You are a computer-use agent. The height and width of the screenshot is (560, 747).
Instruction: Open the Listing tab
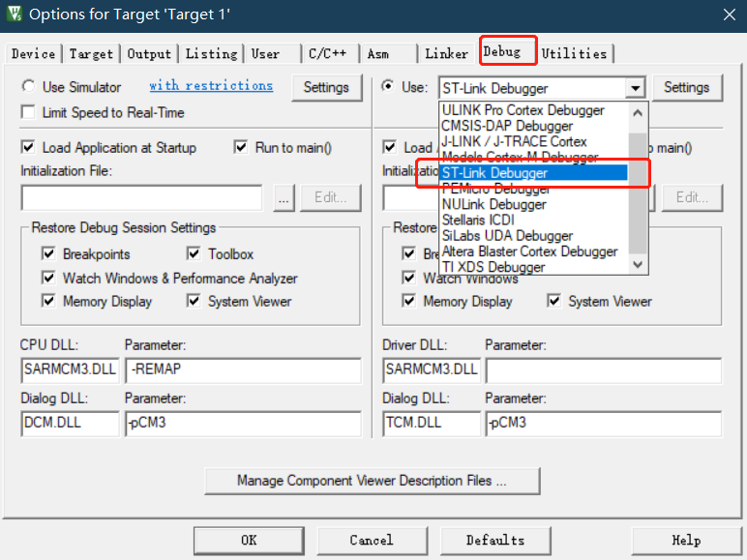coord(211,54)
